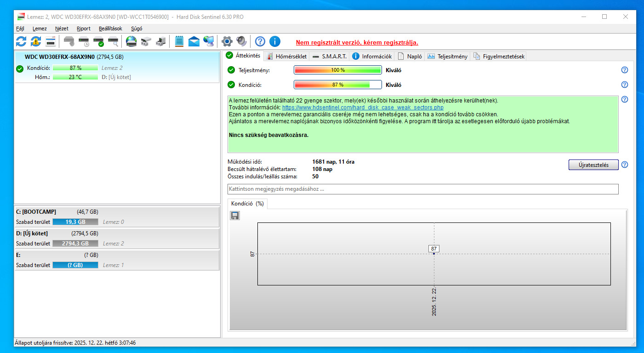Click the refresh icon with warning triangle
The height and width of the screenshot is (353, 644).
pos(36,42)
